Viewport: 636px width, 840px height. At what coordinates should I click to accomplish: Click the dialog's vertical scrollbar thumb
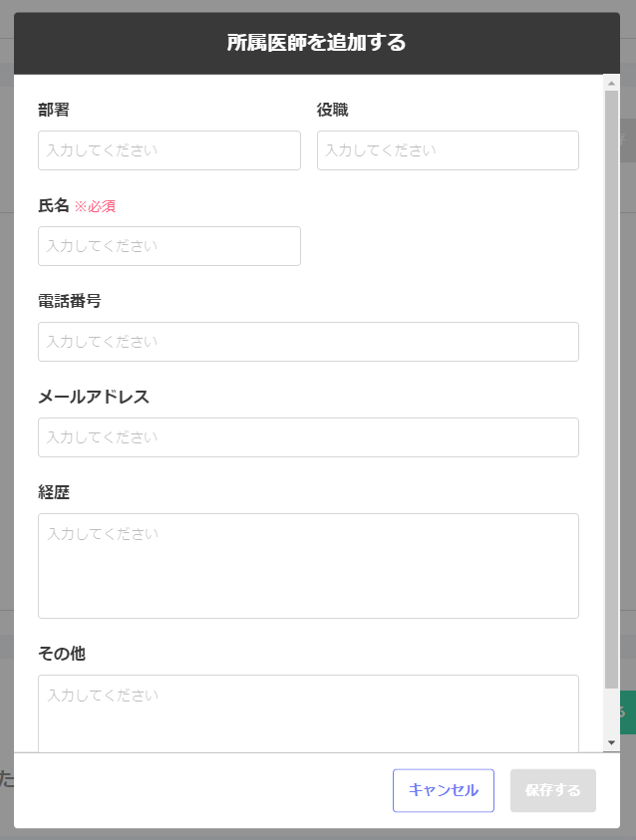611,390
